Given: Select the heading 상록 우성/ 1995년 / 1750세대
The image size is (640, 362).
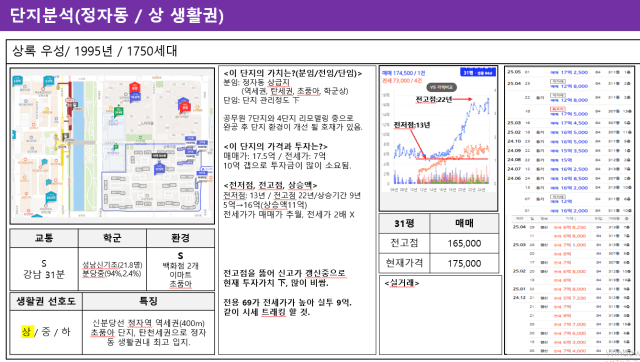Looking at the screenshot, I should (95, 51).
